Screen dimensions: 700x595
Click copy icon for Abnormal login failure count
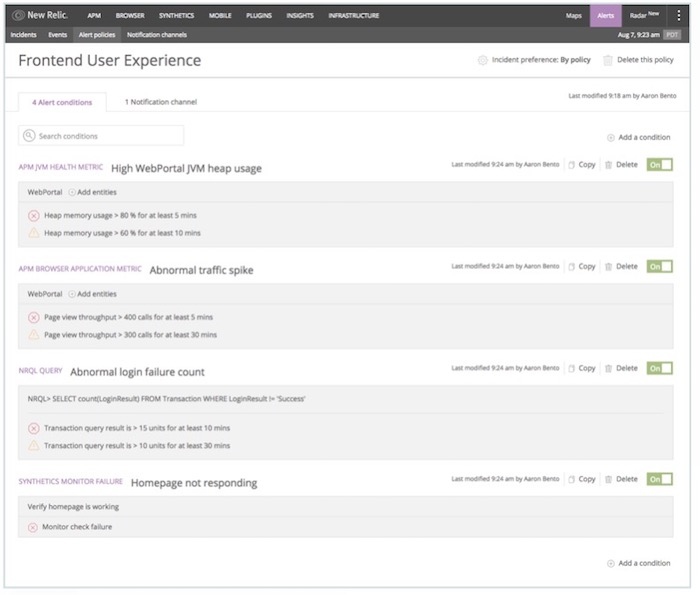pos(571,368)
